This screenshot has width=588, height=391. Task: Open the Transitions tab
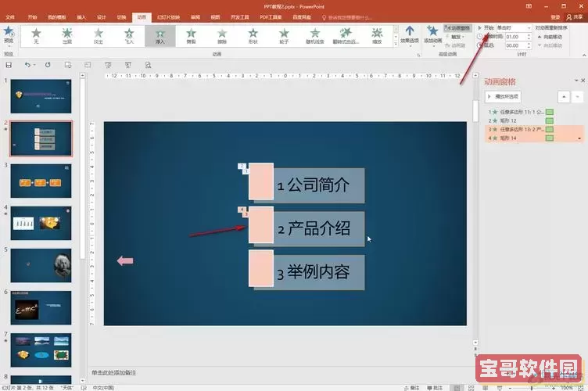pyautogui.click(x=121, y=17)
